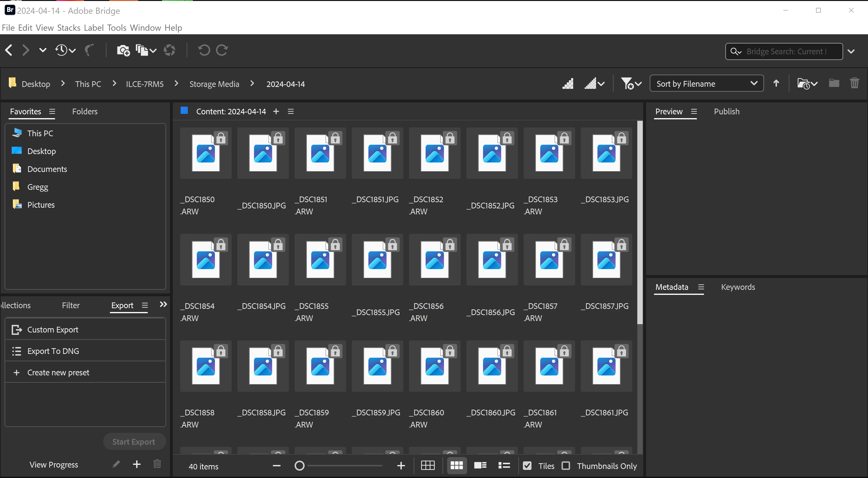Expand filter items by rating dropdown

[631, 84]
